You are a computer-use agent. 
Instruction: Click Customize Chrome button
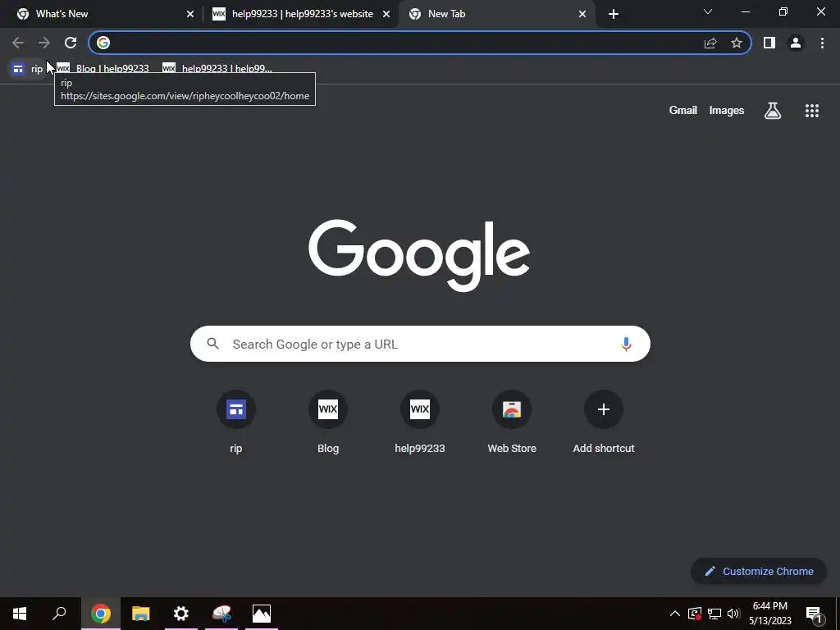tap(759, 571)
